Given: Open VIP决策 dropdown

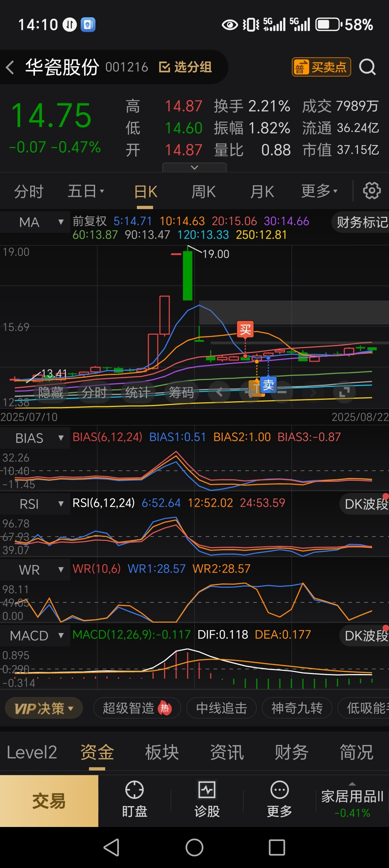Looking at the screenshot, I should [x=44, y=708].
